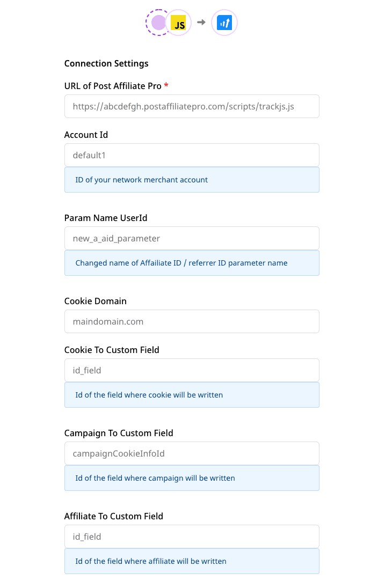This screenshot has height=588, width=378.
Task: Click the blue Post Affiliate Pro app icon
Action: pos(224,23)
